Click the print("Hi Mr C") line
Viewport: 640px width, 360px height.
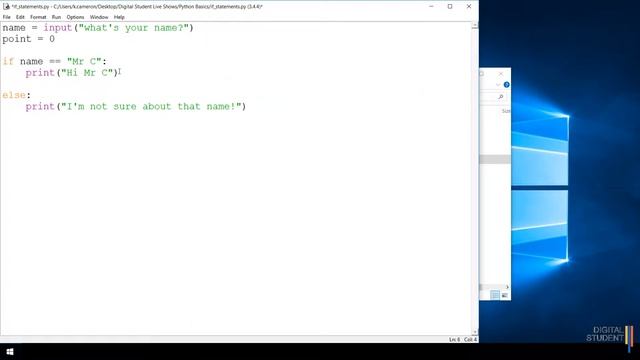[x=72, y=73]
